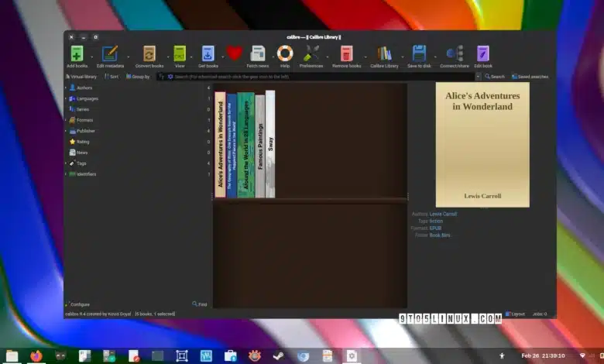Click the Book files folder link
This screenshot has height=364, width=604.
coord(440,235)
